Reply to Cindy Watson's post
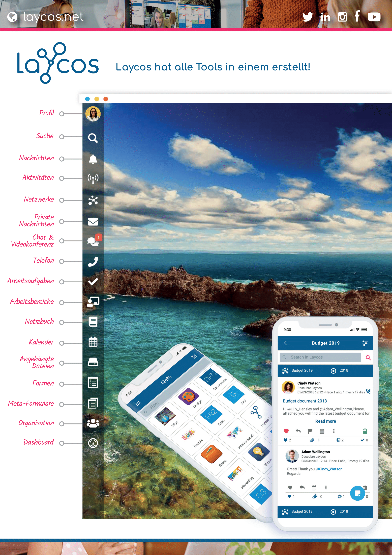392x555 pixels. [298, 431]
